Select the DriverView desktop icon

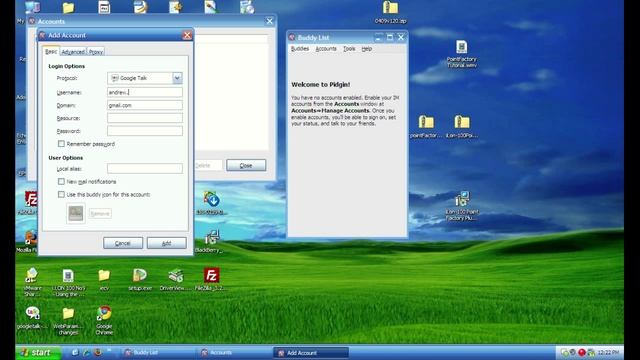176,279
